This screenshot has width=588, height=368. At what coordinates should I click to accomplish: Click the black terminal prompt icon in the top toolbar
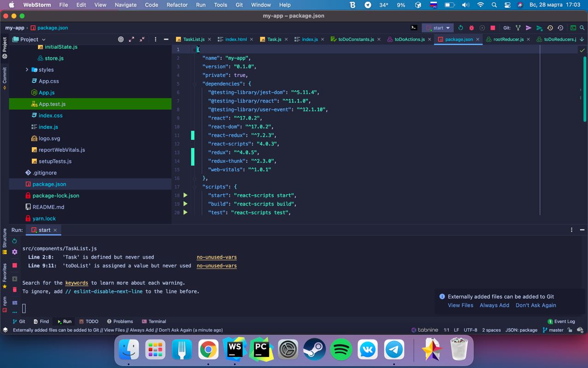point(414,28)
